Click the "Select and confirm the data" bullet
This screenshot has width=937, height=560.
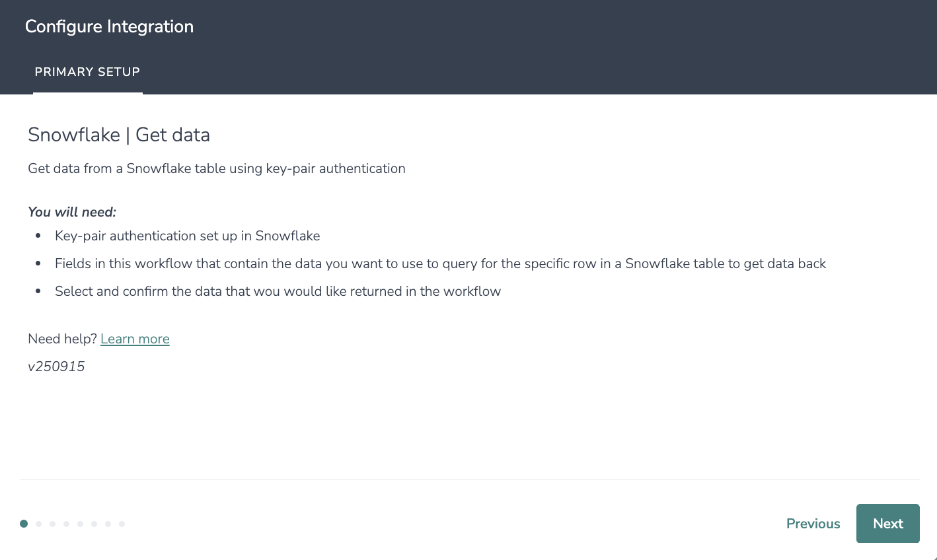[x=278, y=291]
